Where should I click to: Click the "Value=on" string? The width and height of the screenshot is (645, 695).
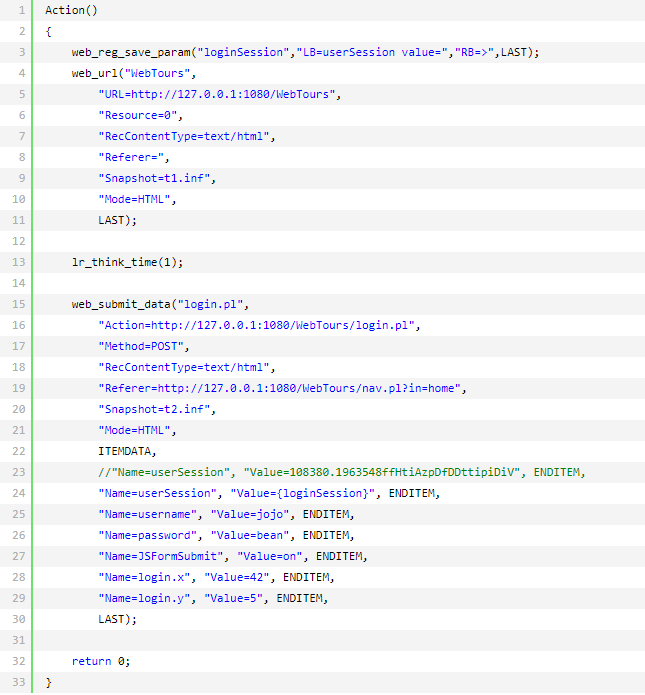(x=270, y=556)
